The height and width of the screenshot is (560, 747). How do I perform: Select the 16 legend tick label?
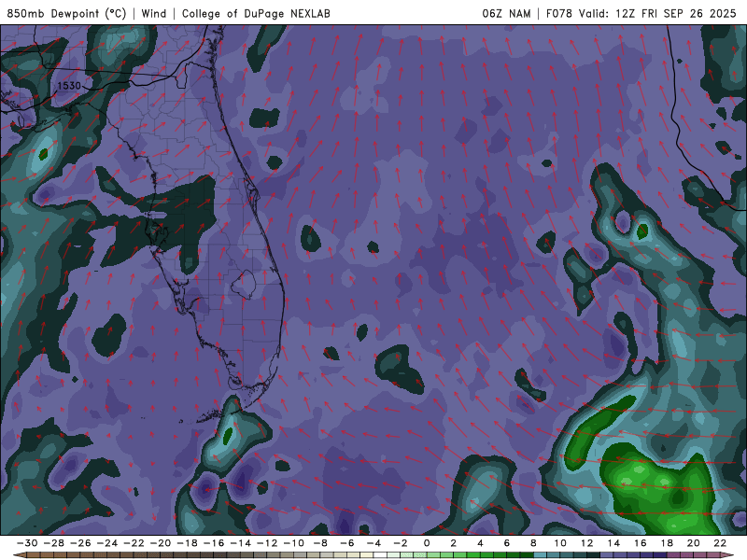point(641,543)
